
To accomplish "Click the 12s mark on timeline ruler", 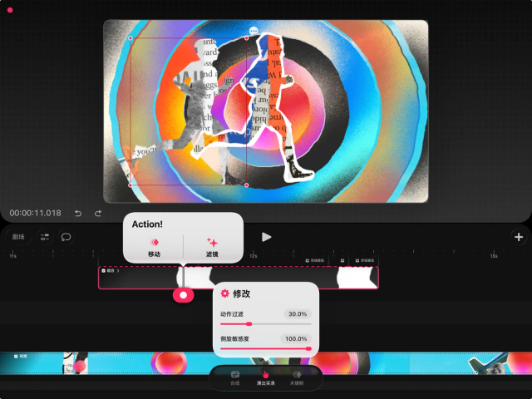I will point(253,255).
